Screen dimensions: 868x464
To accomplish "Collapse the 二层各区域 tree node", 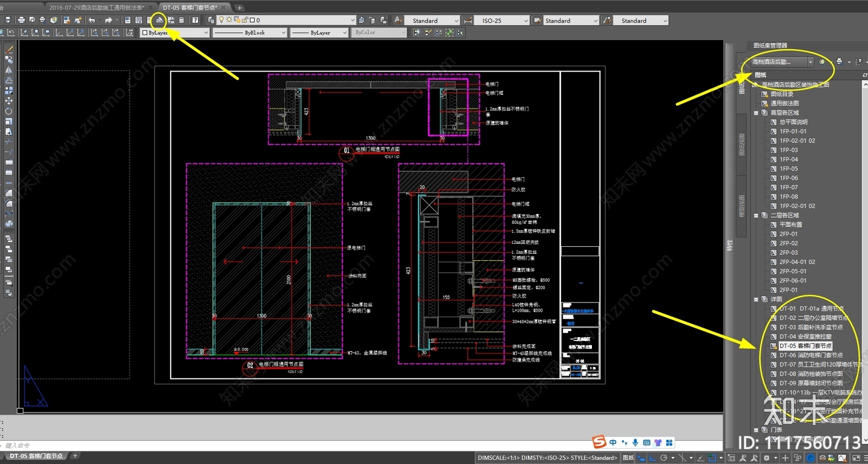I will coord(756,215).
